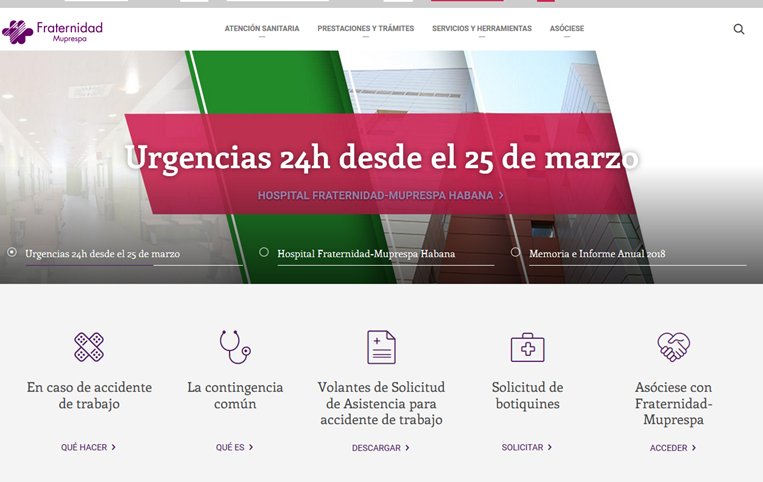The image size is (763, 482).
Task: Select the medical document volantes icon
Action: pyautogui.click(x=381, y=347)
